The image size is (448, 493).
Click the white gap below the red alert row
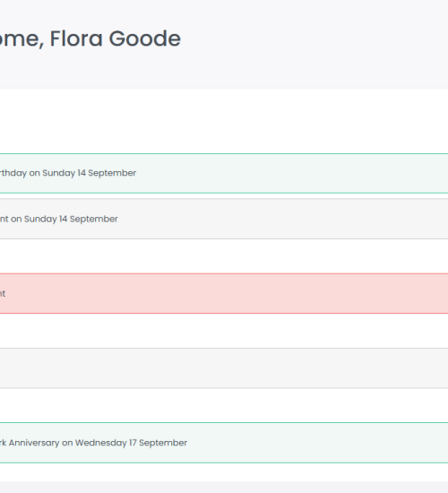click(x=224, y=331)
